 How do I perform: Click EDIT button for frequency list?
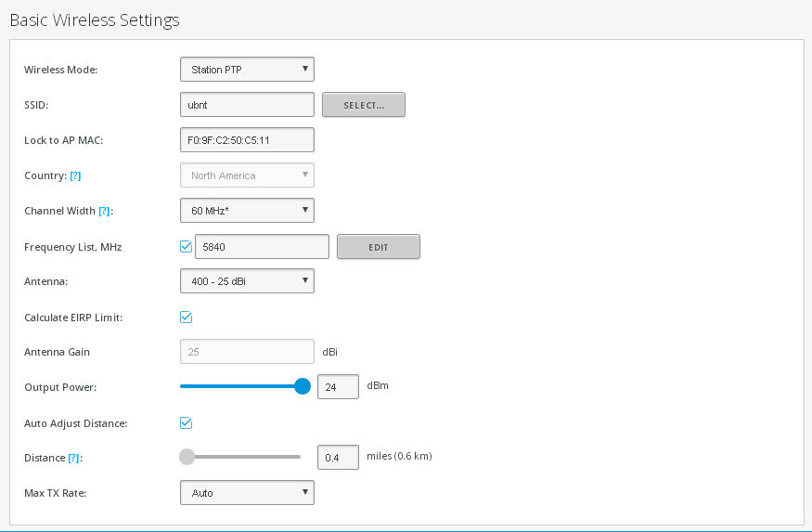(x=379, y=247)
